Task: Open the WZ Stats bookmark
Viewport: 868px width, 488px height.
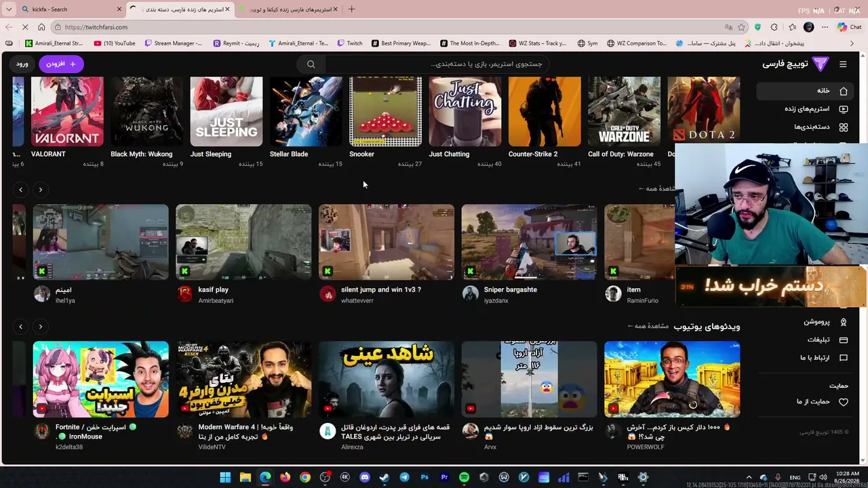Action: [x=538, y=43]
